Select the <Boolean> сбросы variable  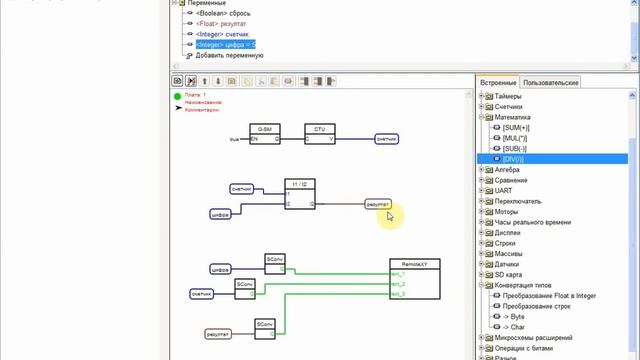point(223,13)
